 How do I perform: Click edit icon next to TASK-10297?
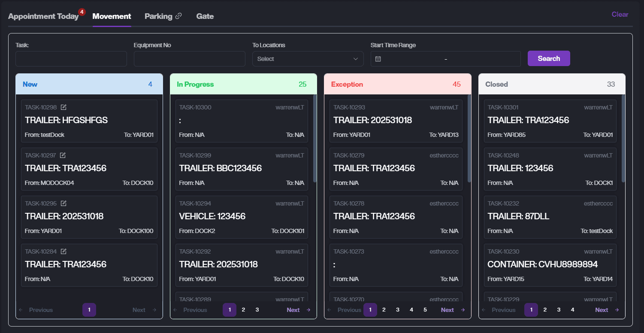tap(63, 155)
